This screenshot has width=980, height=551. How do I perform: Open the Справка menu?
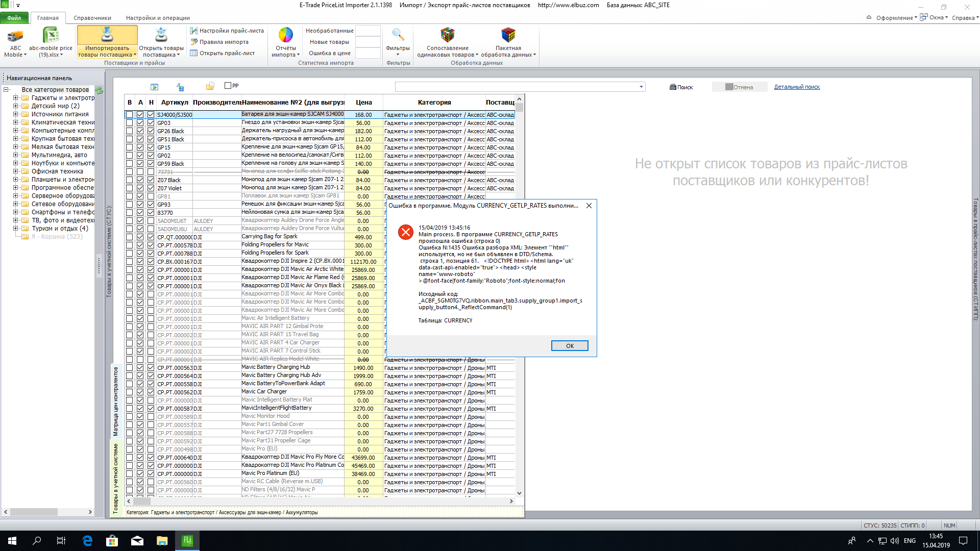click(965, 18)
